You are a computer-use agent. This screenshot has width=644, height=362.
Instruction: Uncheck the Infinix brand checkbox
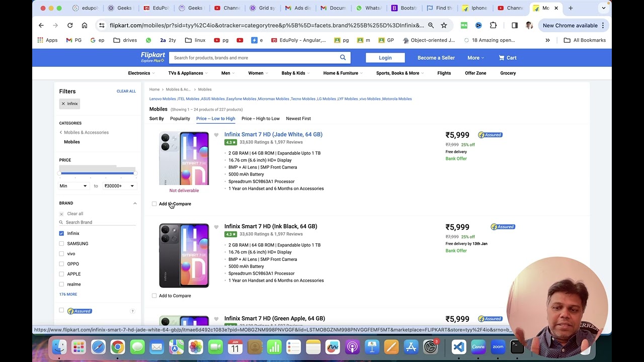[x=61, y=233]
